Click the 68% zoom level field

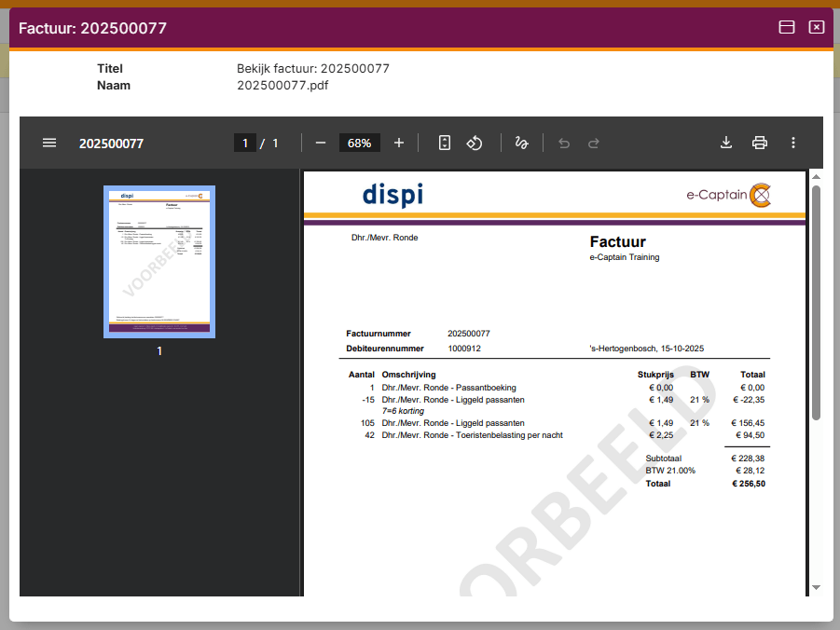(359, 143)
